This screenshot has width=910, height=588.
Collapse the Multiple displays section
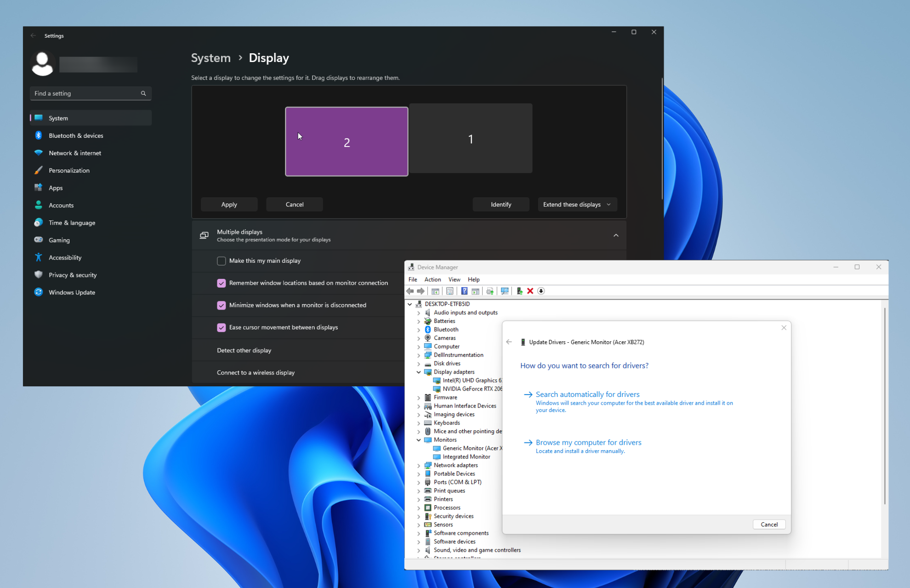(615, 235)
